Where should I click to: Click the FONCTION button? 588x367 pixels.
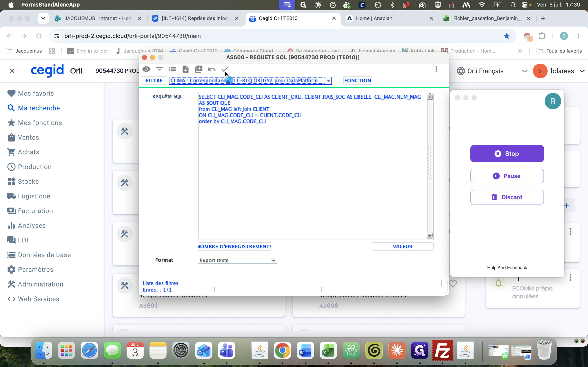pyautogui.click(x=357, y=81)
